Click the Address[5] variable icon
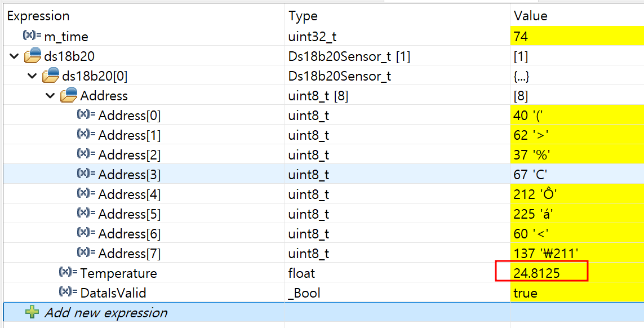This screenshot has height=328, width=644. pyautogui.click(x=86, y=213)
